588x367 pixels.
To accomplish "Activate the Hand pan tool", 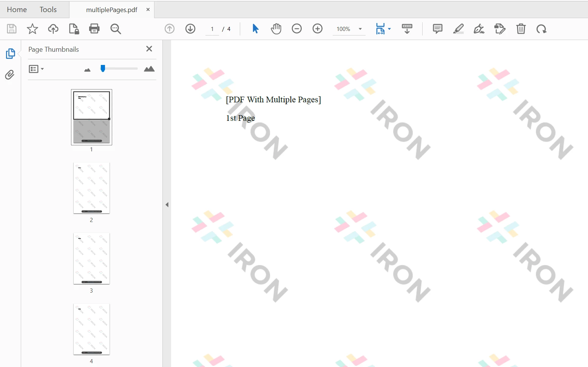I will pyautogui.click(x=276, y=29).
